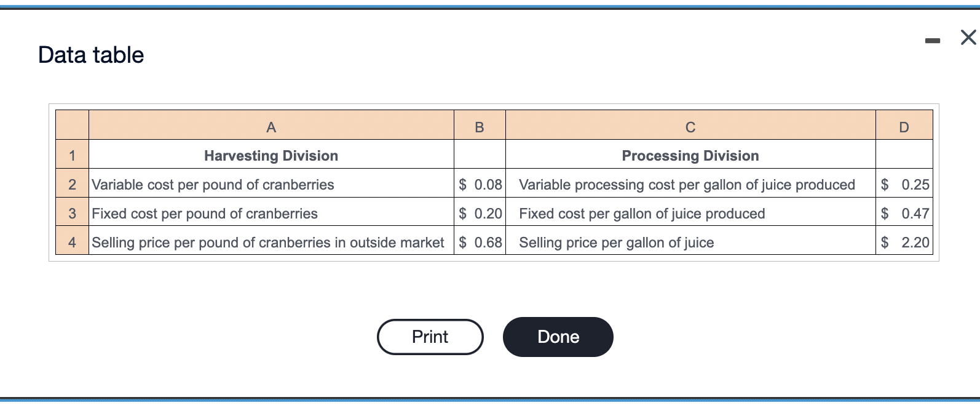Image resolution: width=980 pixels, height=405 pixels.
Task: Click the Data table title
Action: pyautogui.click(x=90, y=54)
